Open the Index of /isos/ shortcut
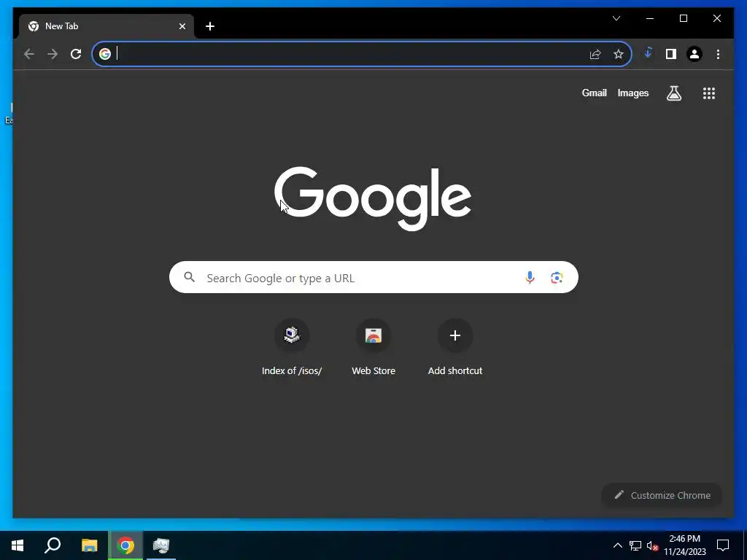Screen dimensions: 747x560 click(292, 348)
